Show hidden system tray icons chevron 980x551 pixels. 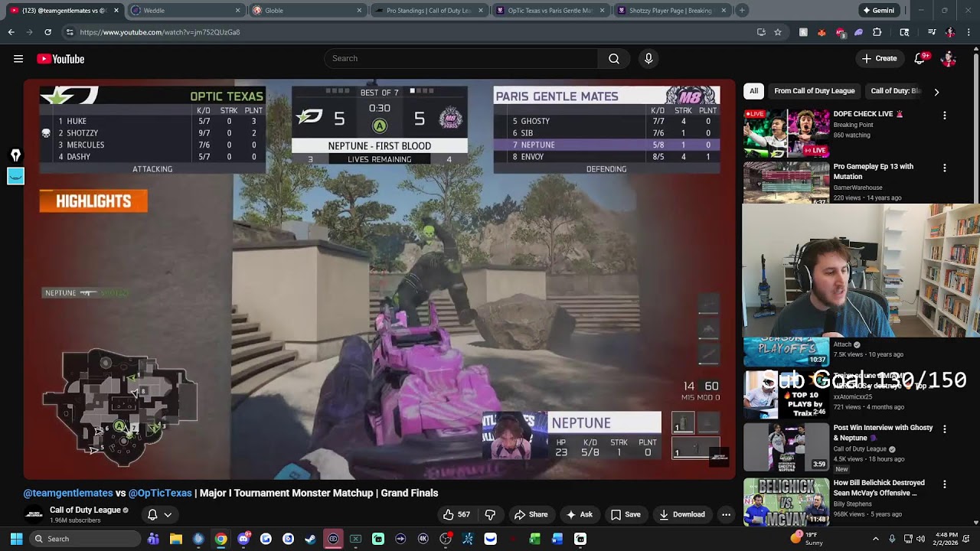point(876,539)
